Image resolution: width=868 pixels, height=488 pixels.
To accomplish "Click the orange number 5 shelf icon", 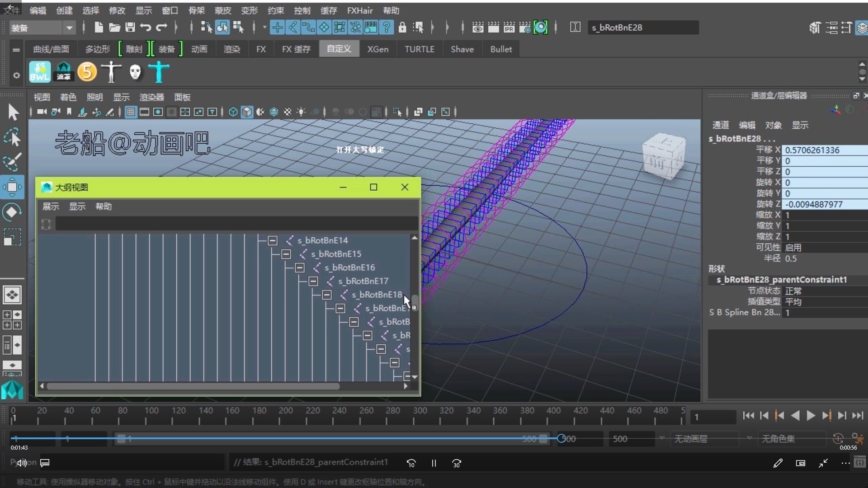I will (87, 72).
